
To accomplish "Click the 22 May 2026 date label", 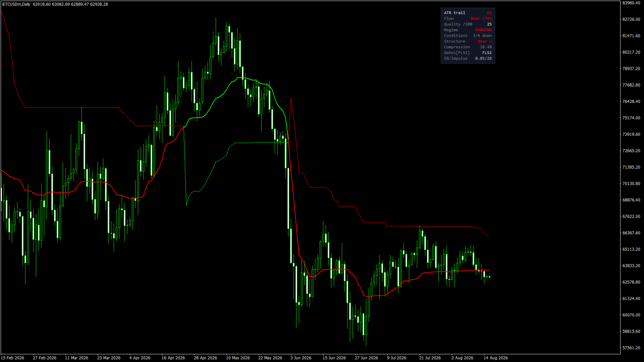I will 270,358.
